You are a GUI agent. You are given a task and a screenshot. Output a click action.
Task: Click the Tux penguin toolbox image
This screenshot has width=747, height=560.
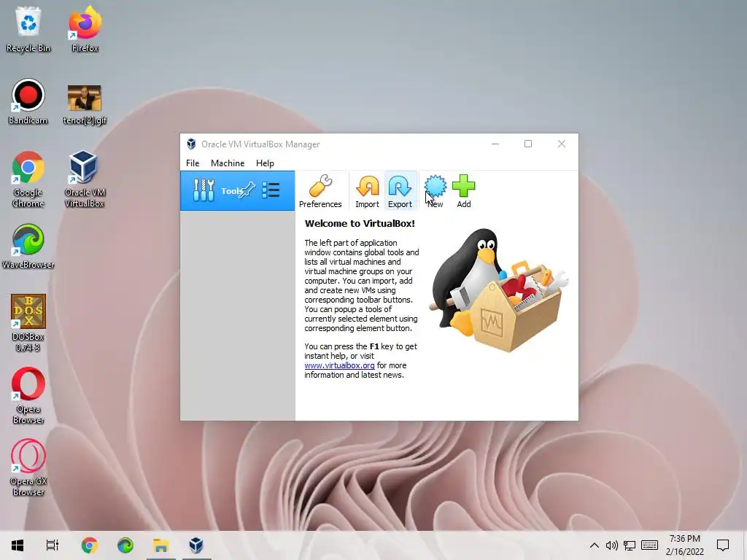click(x=498, y=290)
